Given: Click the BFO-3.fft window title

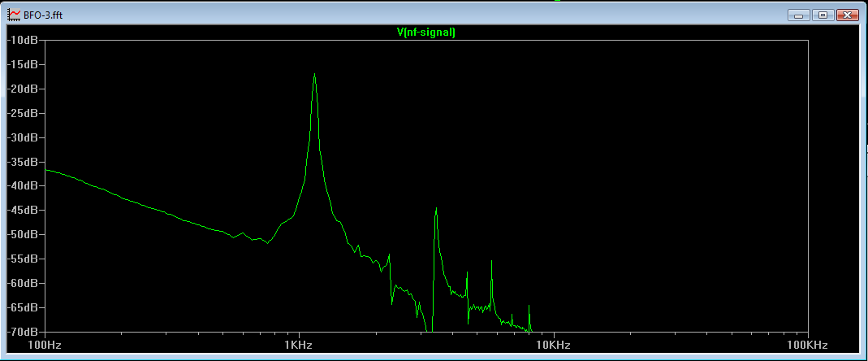Looking at the screenshot, I should (x=43, y=15).
